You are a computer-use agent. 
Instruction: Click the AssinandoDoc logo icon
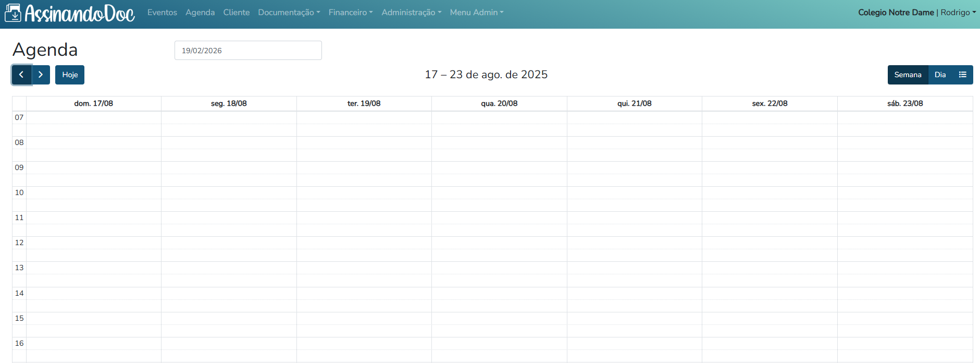(x=13, y=13)
